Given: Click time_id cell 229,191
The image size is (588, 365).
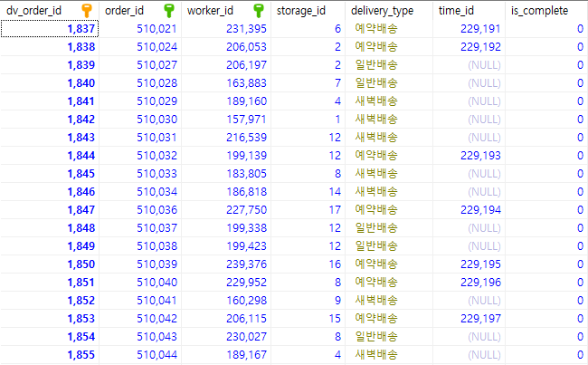Looking at the screenshot, I should coord(469,29).
